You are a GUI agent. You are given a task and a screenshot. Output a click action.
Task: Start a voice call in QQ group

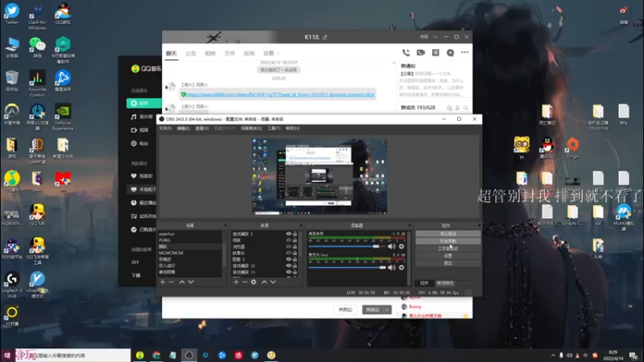tap(406, 52)
